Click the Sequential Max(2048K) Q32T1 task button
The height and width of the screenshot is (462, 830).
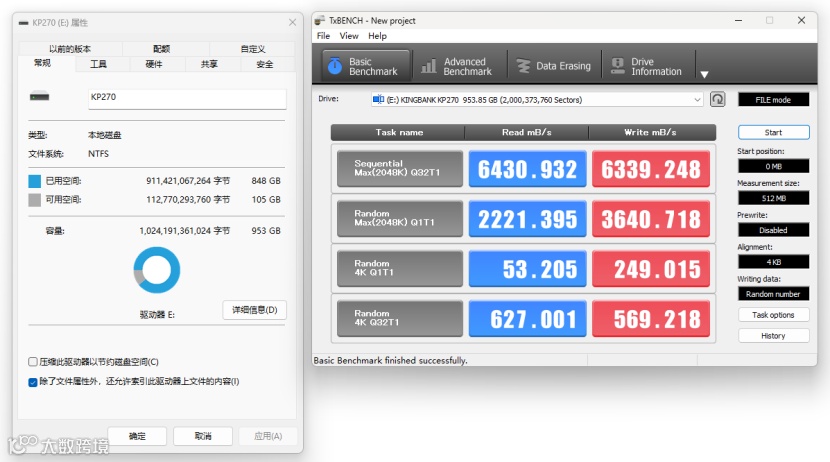point(400,169)
